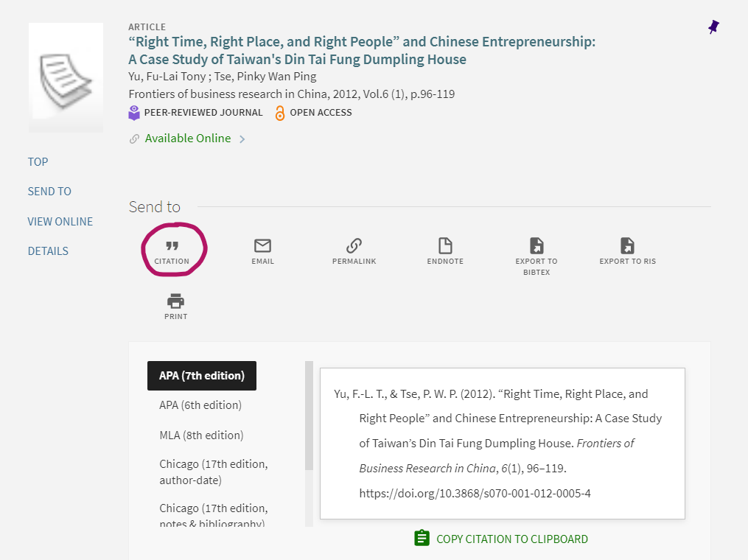This screenshot has height=560, width=748.
Task: Jump to the SEND TO section
Action: 49,191
